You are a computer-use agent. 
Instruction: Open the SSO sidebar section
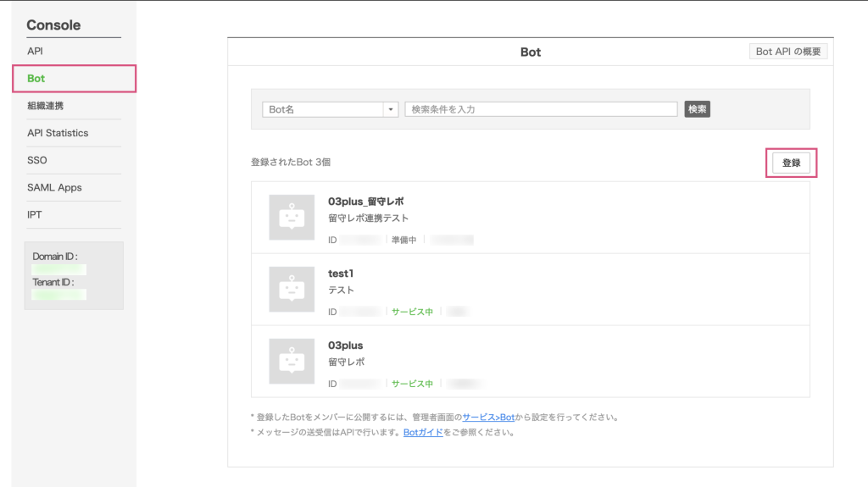point(37,160)
